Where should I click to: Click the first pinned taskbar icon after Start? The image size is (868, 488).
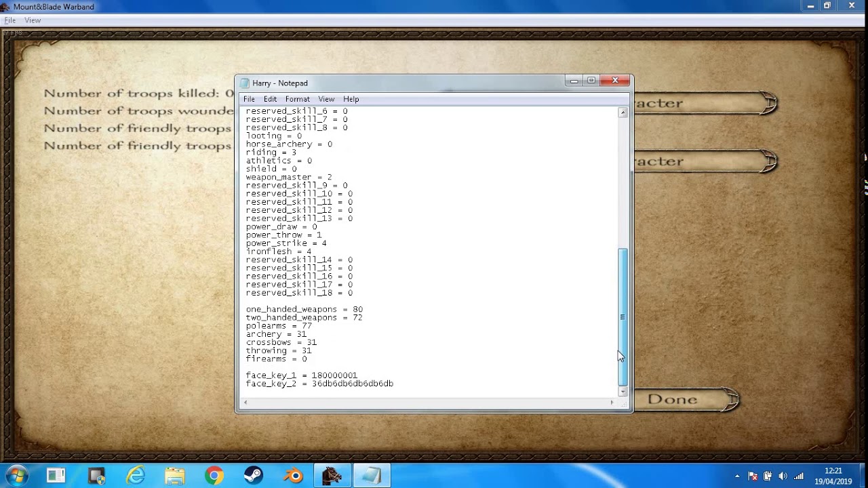click(x=56, y=476)
